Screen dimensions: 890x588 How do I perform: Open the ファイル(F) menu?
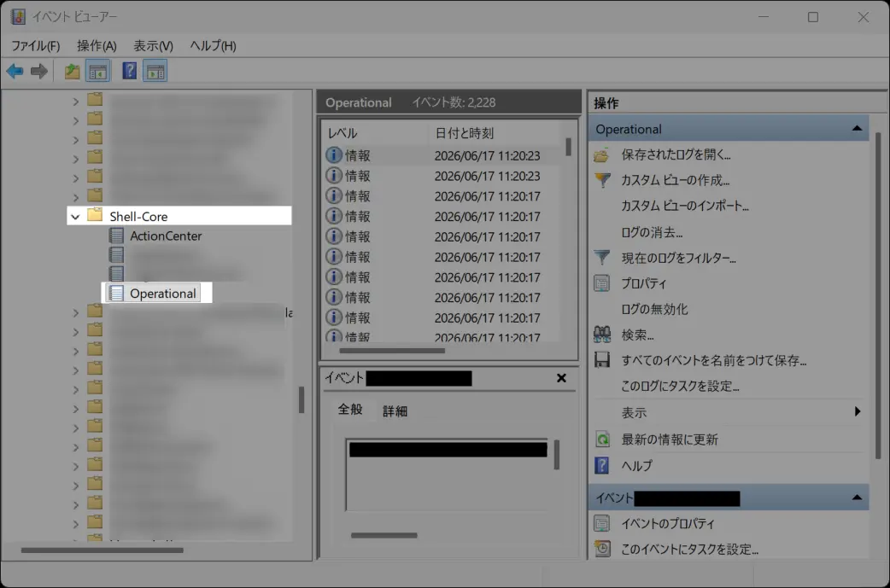pyautogui.click(x=36, y=46)
